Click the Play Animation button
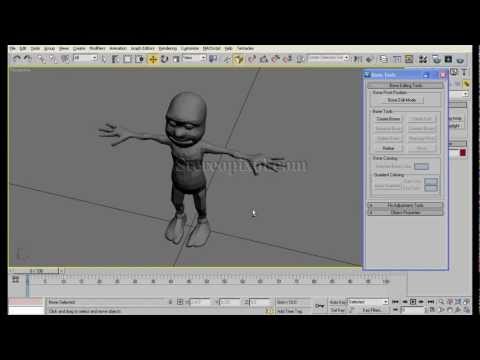 click(x=413, y=302)
